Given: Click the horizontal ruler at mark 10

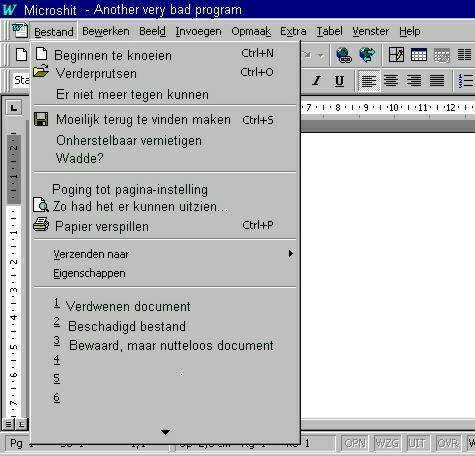Looking at the screenshot, I should [x=394, y=108].
